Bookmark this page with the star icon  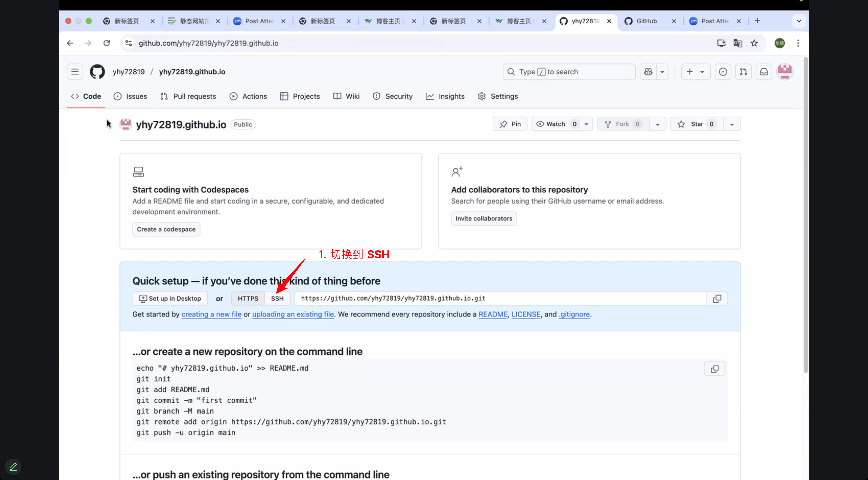[754, 43]
